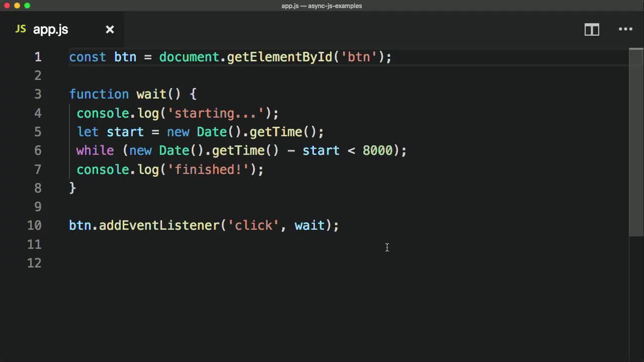Click the while loop on line 6

[95, 150]
